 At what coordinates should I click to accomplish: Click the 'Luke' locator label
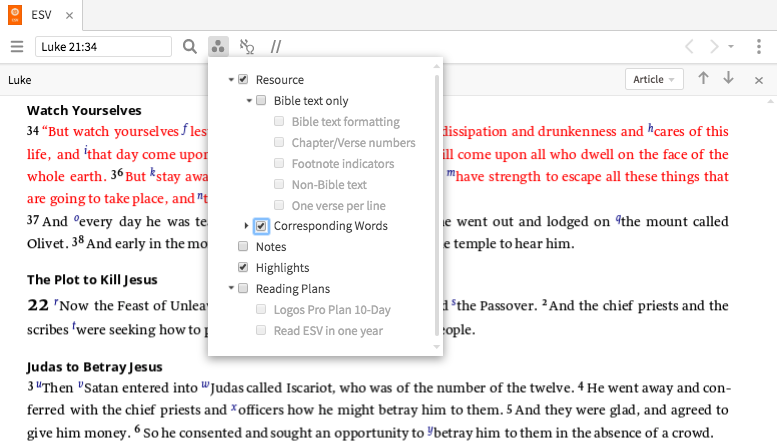(x=20, y=80)
